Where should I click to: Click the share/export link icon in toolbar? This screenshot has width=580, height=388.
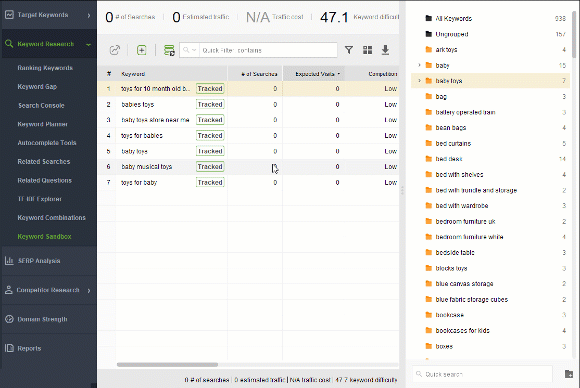tap(115, 50)
